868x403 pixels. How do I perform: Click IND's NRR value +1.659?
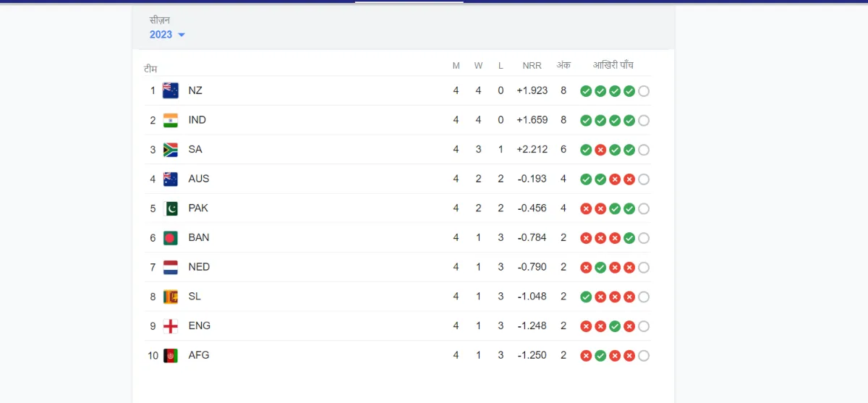(532, 120)
